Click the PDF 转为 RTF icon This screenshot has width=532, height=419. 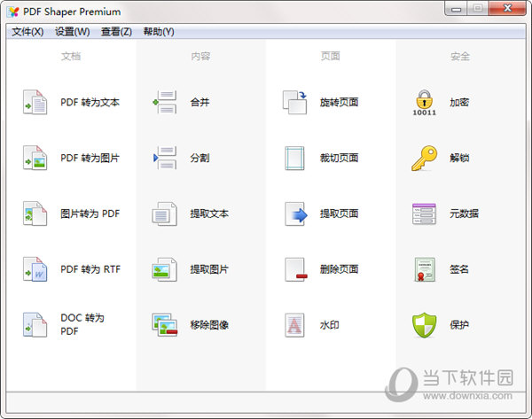pyautogui.click(x=35, y=269)
